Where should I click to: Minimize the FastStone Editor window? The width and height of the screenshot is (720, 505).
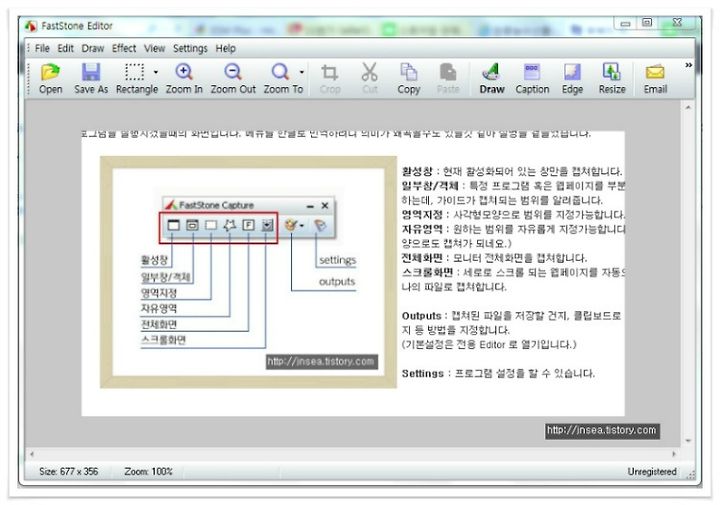pyautogui.click(x=625, y=23)
